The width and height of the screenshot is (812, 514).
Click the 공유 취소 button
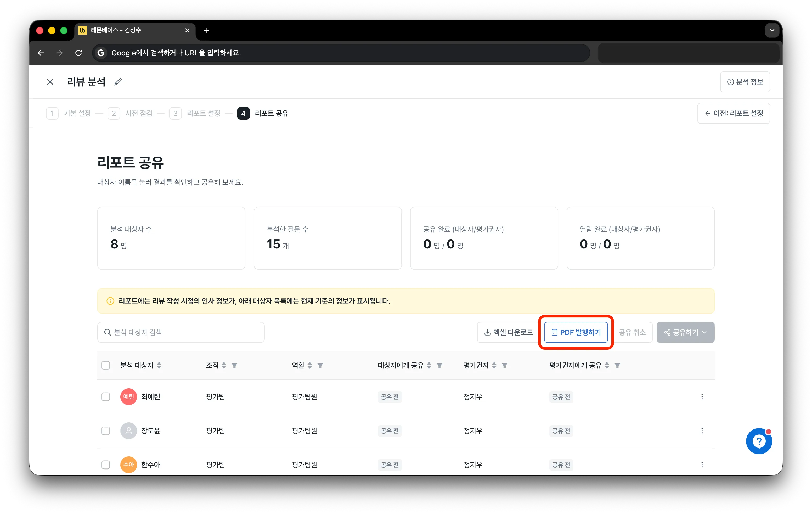tap(632, 333)
